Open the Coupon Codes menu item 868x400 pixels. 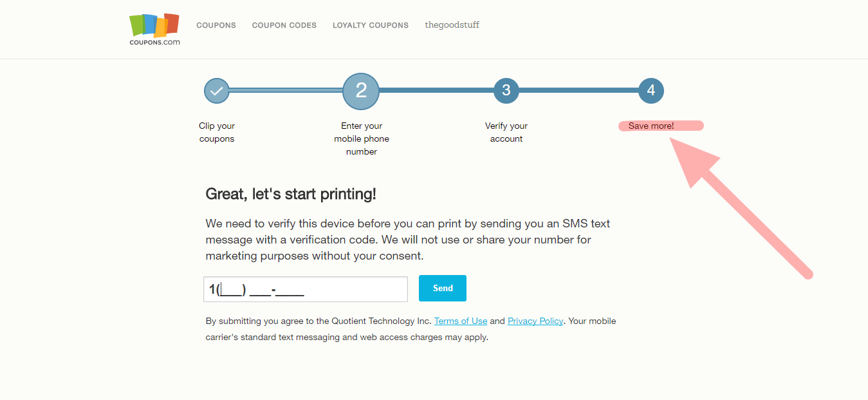point(284,25)
